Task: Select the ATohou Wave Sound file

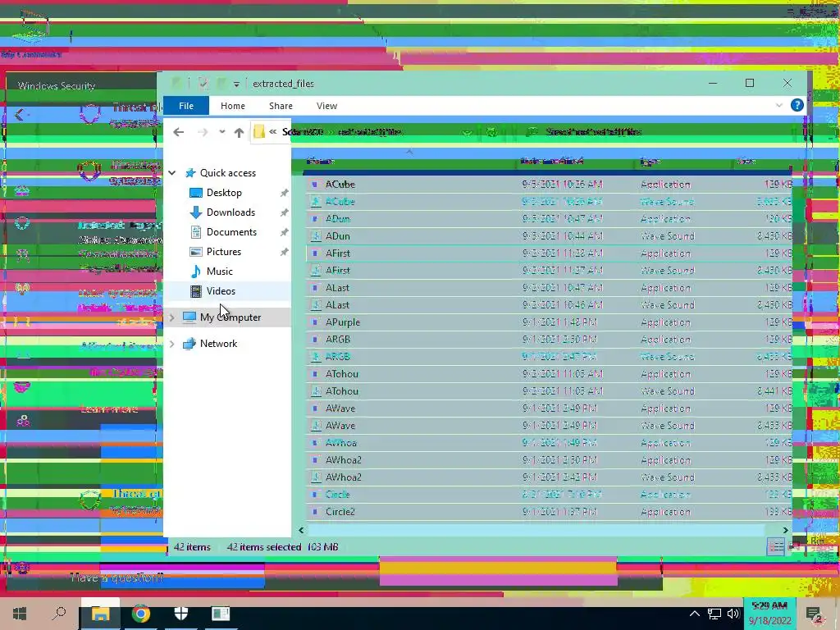Action: pyautogui.click(x=549, y=391)
